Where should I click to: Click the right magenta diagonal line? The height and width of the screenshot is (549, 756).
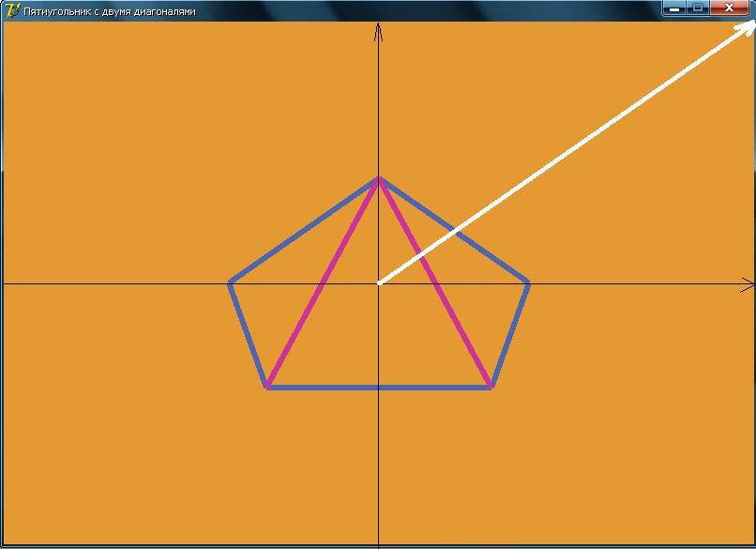tap(434, 282)
